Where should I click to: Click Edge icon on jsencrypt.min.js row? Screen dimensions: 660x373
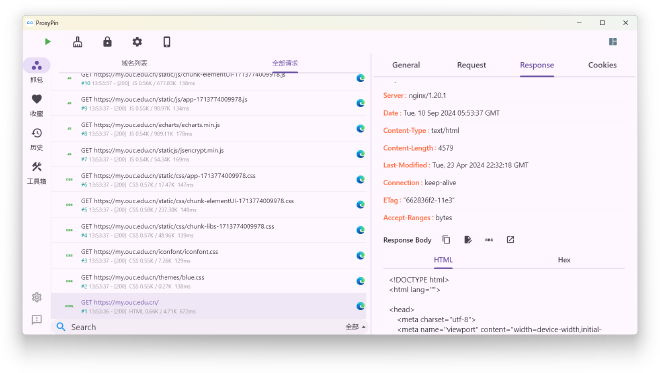click(360, 154)
